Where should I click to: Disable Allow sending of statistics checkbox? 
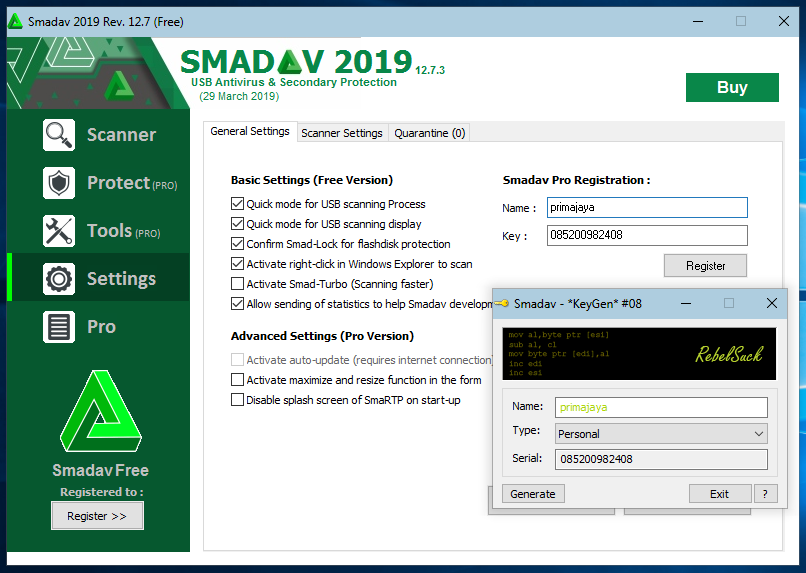point(237,304)
